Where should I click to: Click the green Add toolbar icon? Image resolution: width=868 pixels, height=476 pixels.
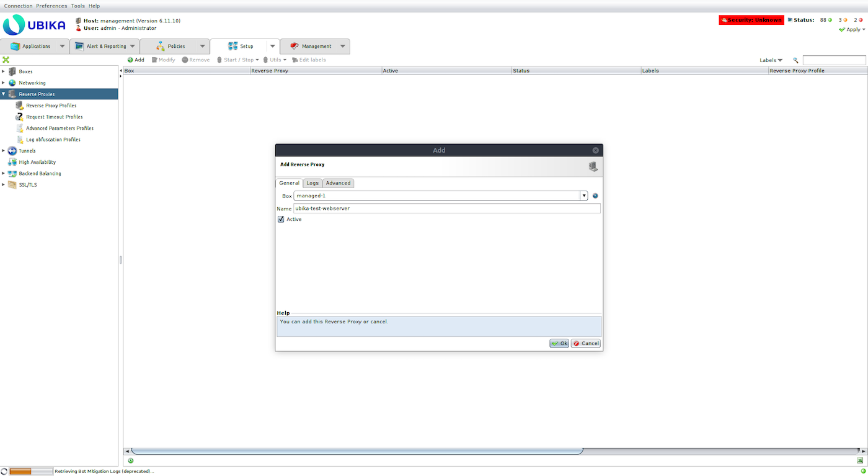(130, 60)
